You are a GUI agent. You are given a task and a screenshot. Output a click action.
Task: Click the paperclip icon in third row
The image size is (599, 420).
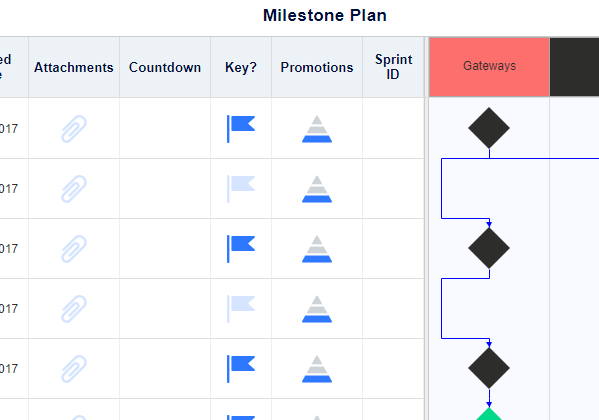[74, 249]
